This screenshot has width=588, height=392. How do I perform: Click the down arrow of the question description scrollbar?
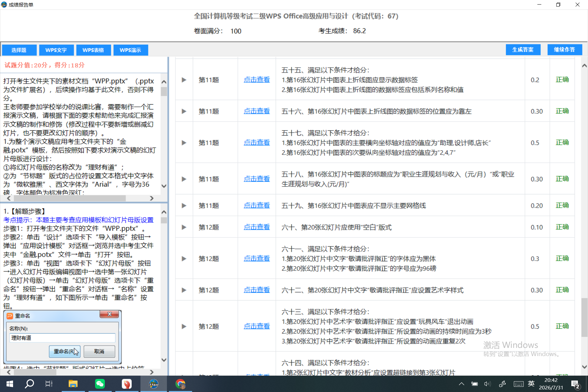click(164, 186)
